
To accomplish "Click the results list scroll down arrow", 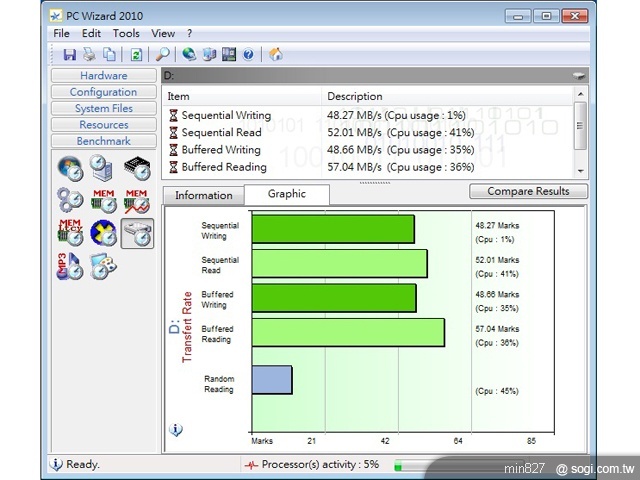I will 580,171.
